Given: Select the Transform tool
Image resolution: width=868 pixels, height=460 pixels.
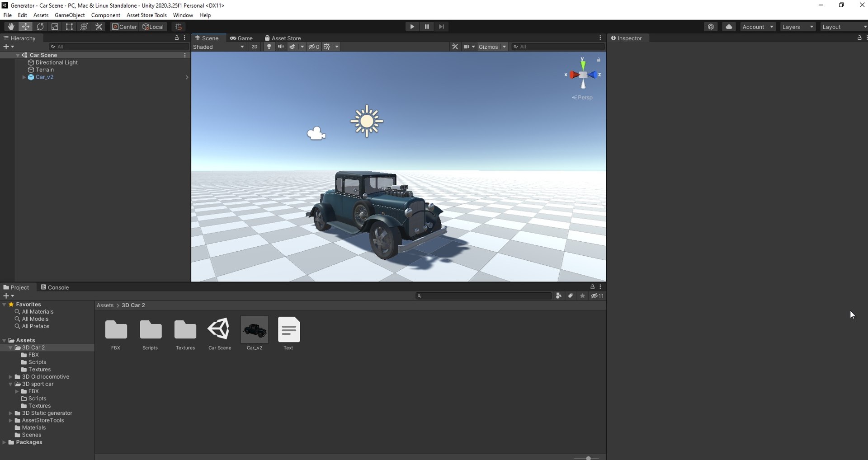Looking at the screenshot, I should [x=84, y=27].
